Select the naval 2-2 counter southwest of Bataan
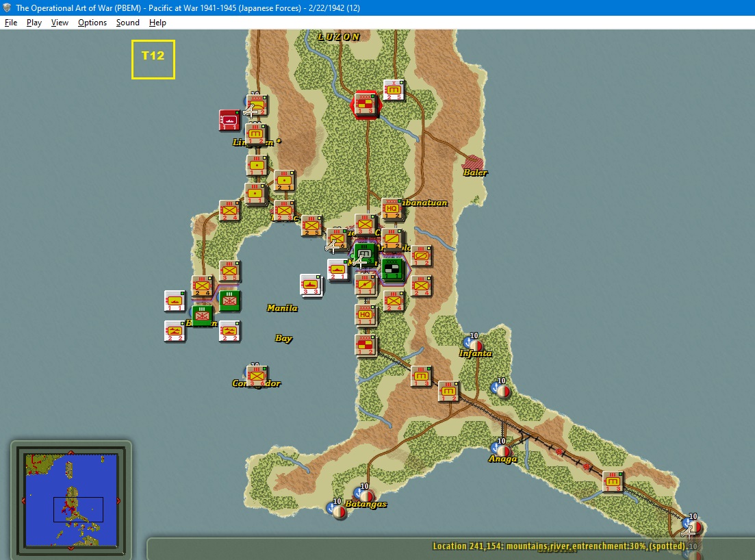 175,331
